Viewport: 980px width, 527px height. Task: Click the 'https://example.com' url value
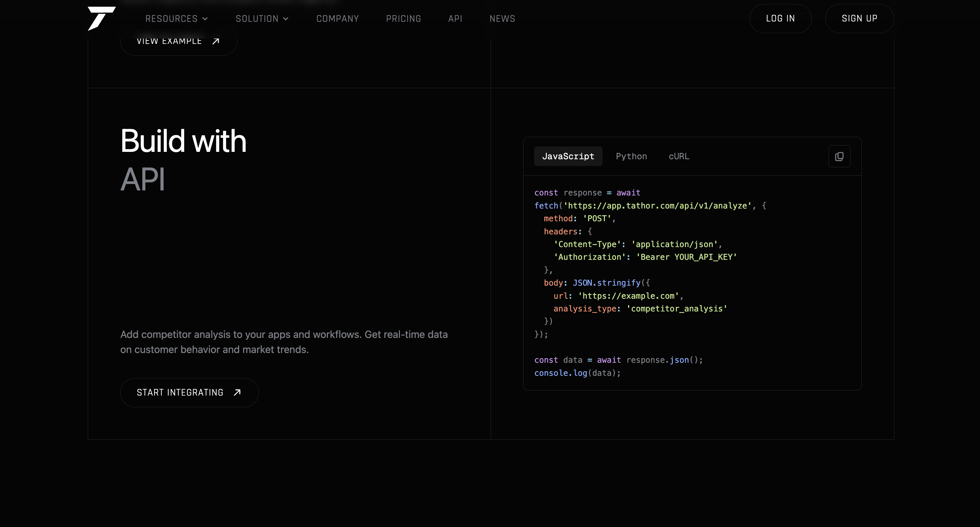point(628,296)
